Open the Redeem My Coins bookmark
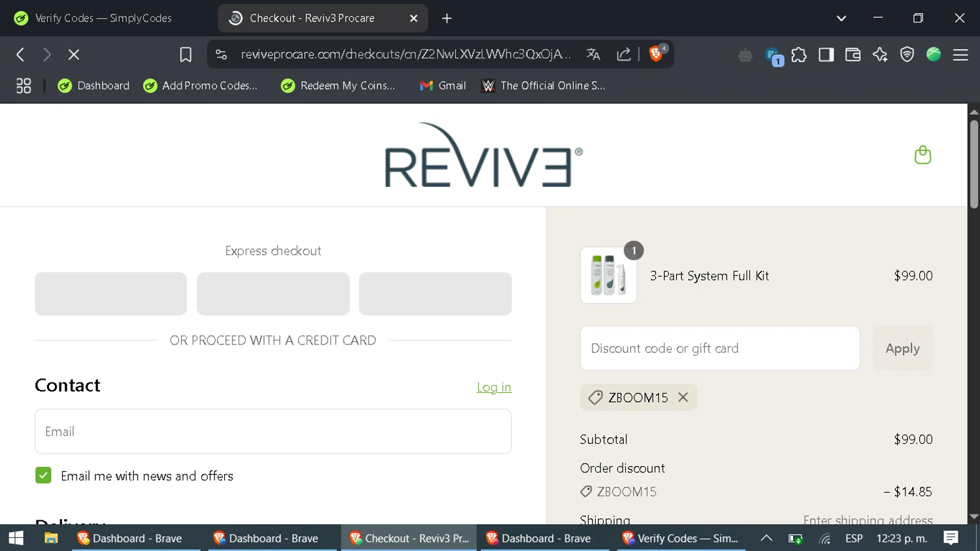This screenshot has height=551, width=980. (x=338, y=86)
